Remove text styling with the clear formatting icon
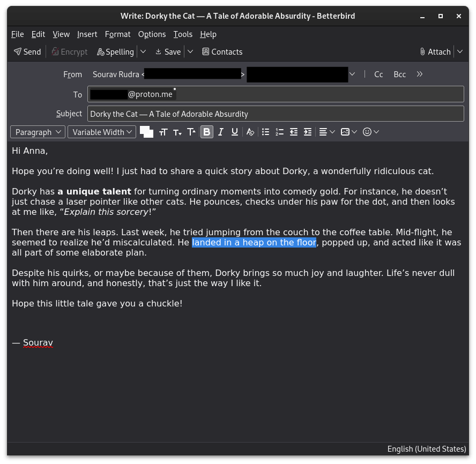The image size is (476, 464). pos(250,131)
